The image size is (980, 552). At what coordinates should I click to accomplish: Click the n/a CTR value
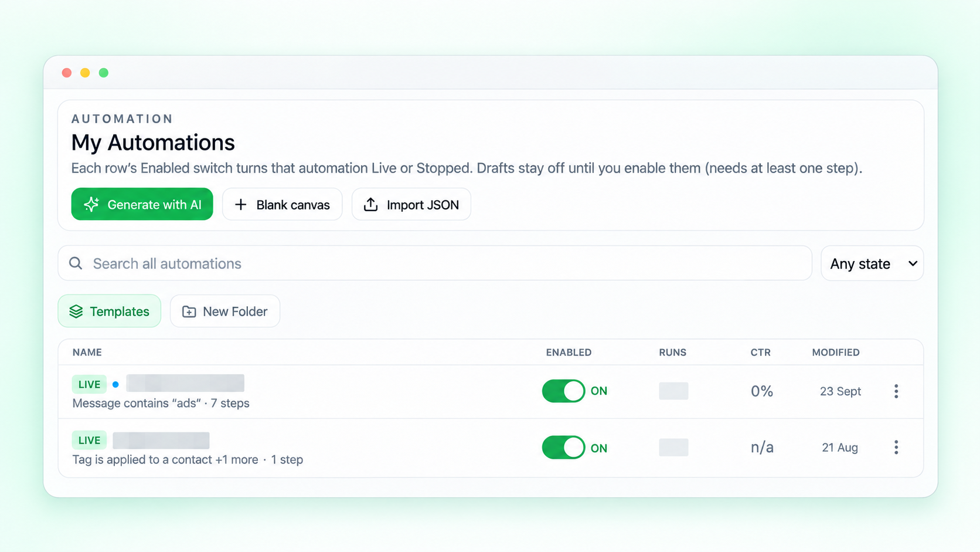tap(762, 448)
